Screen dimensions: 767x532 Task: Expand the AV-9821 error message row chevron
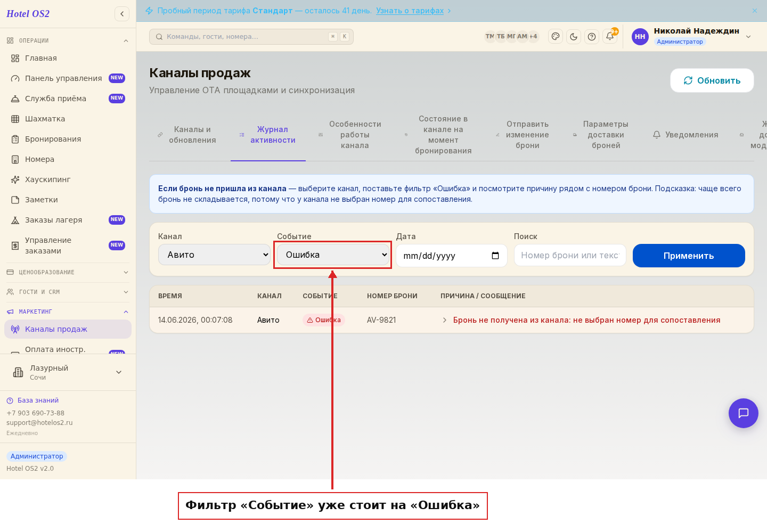pyautogui.click(x=445, y=320)
